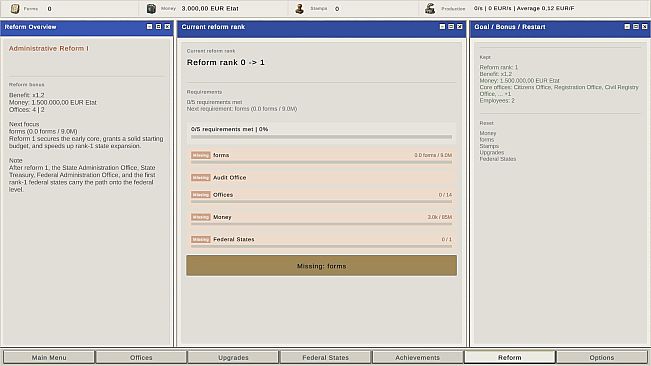Minimize the Reform Overview panel

pyautogui.click(x=149, y=27)
